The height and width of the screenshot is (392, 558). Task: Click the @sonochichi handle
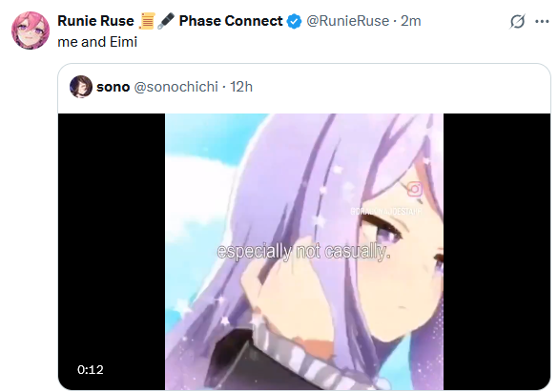pos(176,87)
